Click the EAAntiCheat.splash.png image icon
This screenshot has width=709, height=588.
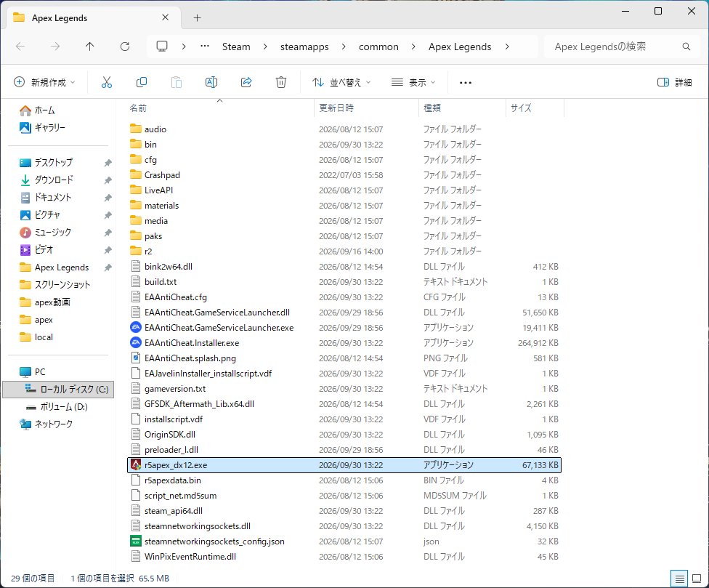(136, 358)
